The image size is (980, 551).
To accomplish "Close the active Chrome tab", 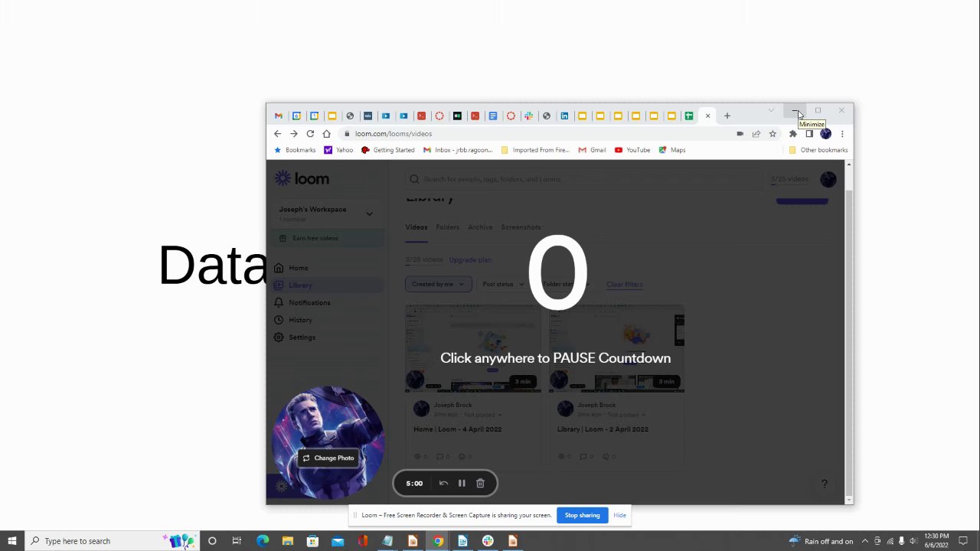I will tap(707, 116).
